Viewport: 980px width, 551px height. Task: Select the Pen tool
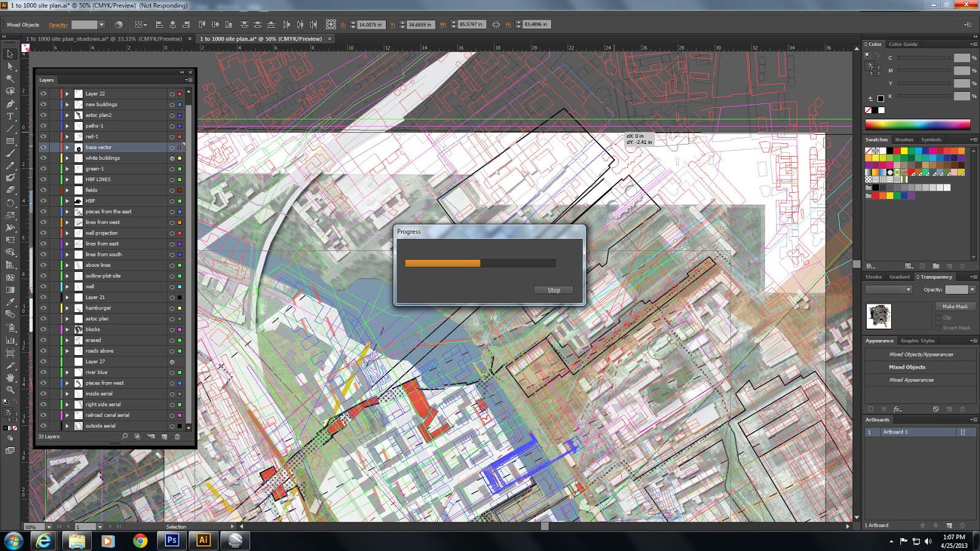point(10,103)
